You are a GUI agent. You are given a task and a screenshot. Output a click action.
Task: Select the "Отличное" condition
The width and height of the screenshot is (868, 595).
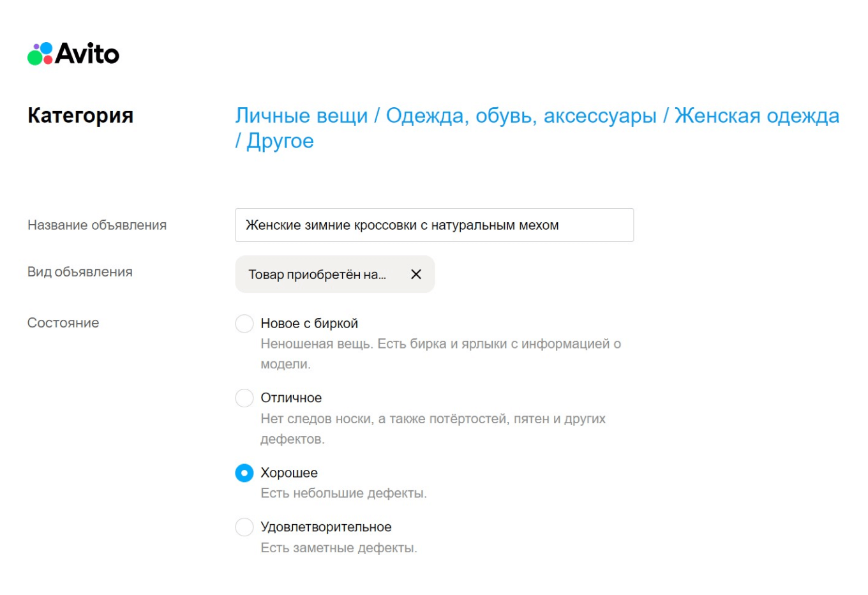point(244,397)
